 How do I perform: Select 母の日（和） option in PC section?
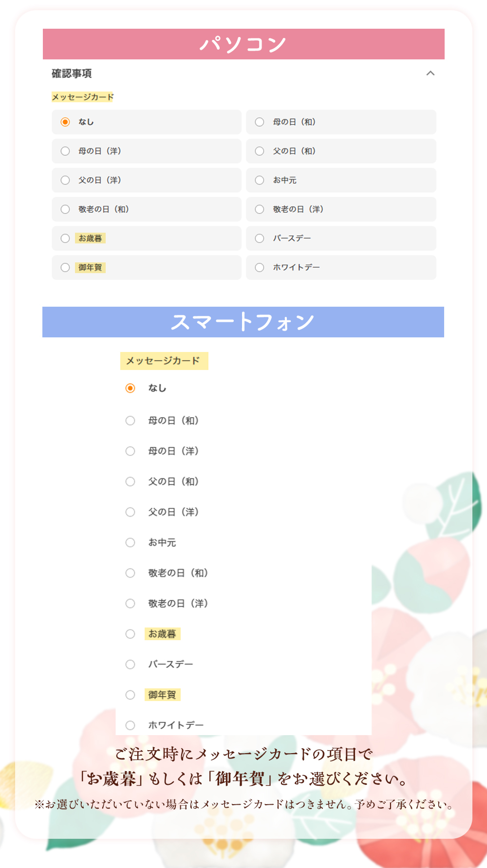click(260, 122)
